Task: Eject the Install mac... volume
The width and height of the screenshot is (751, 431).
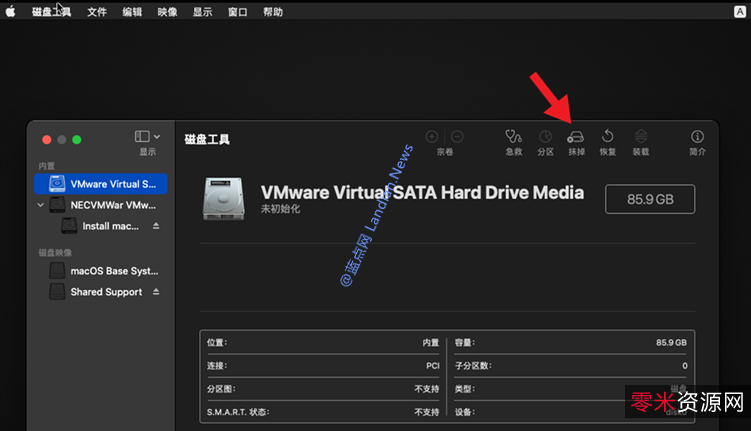Action: click(x=156, y=226)
